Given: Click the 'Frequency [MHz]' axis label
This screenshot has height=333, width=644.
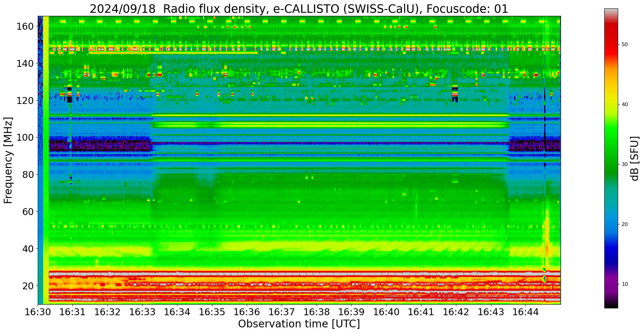Looking at the screenshot, I should point(8,160).
